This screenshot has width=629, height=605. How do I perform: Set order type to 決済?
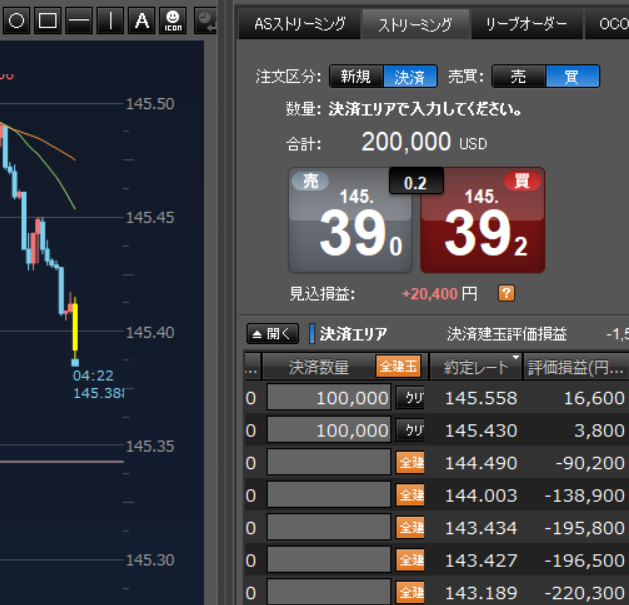410,76
